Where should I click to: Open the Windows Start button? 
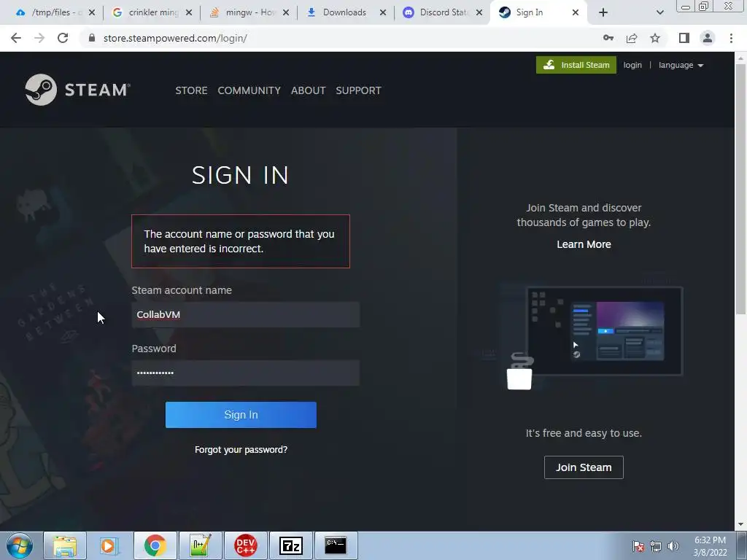(x=20, y=545)
